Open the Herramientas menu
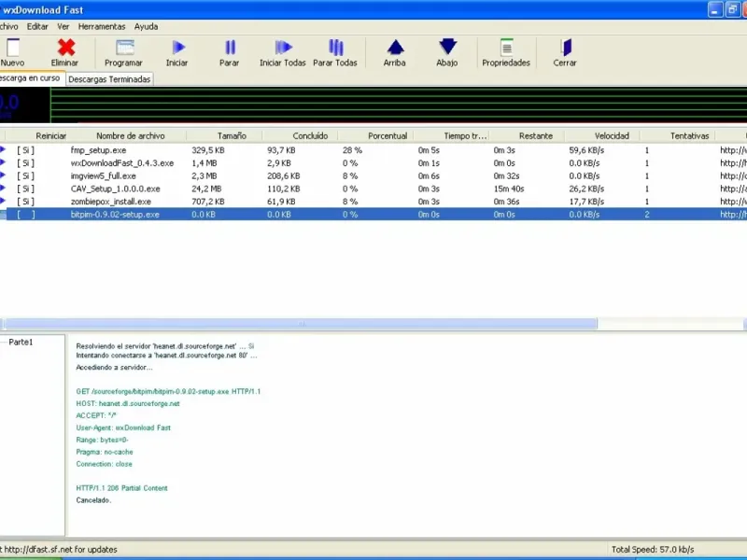 pyautogui.click(x=102, y=26)
